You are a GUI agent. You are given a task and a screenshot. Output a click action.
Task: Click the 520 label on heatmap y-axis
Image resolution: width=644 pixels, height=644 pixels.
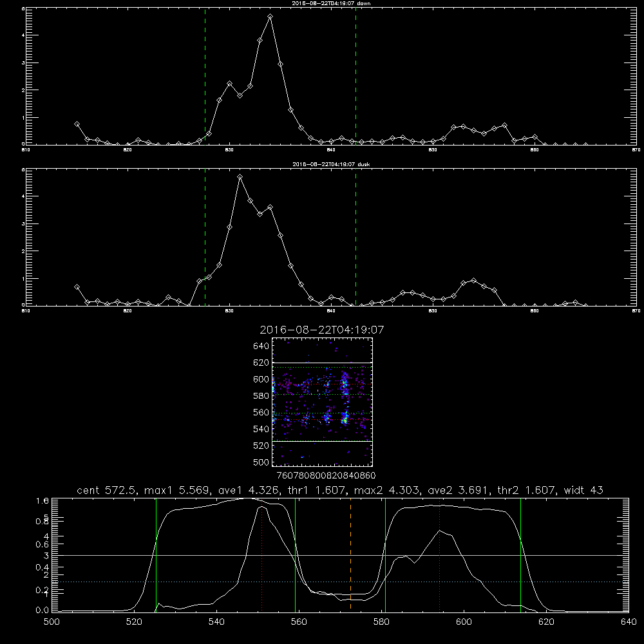(x=261, y=446)
